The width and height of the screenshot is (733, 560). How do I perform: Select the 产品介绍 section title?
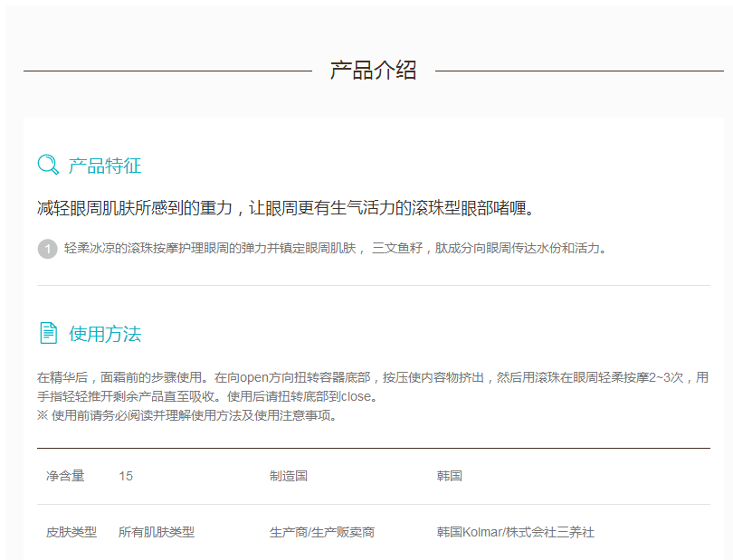(x=373, y=71)
